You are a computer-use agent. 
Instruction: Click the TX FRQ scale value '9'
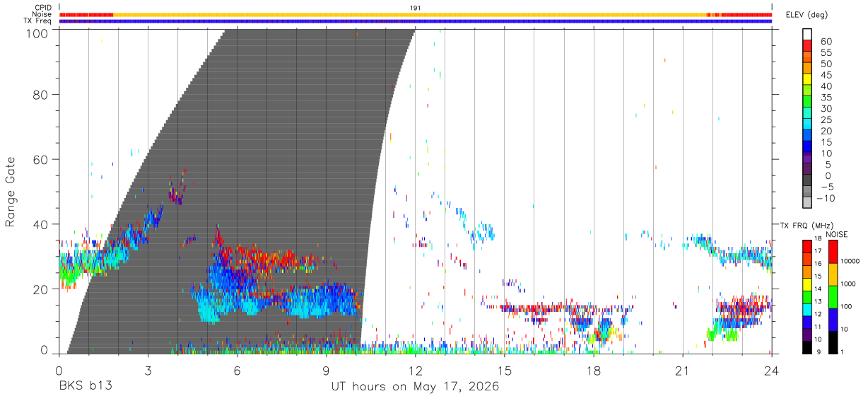pyautogui.click(x=819, y=352)
